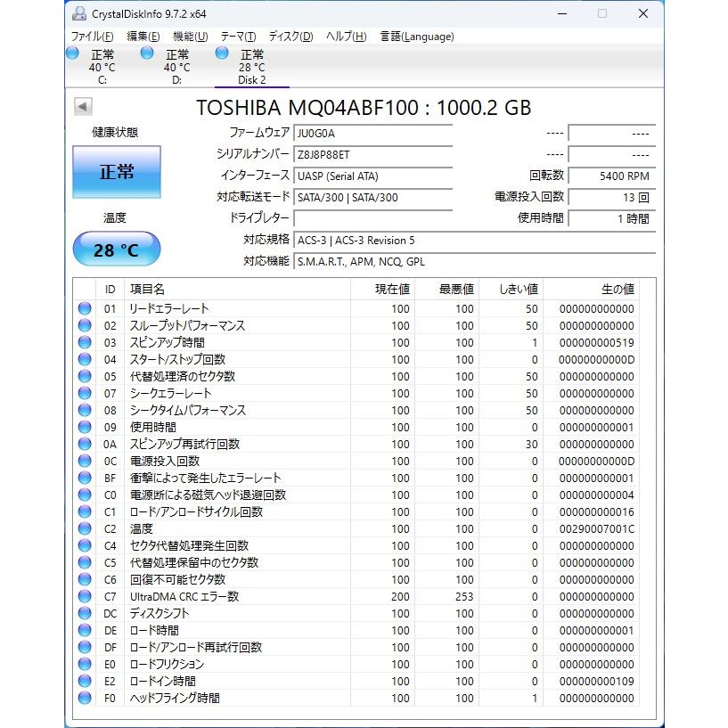Screen dimensions: 728x728
Task: Open the ディスク(D) menu
Action: coord(291,37)
